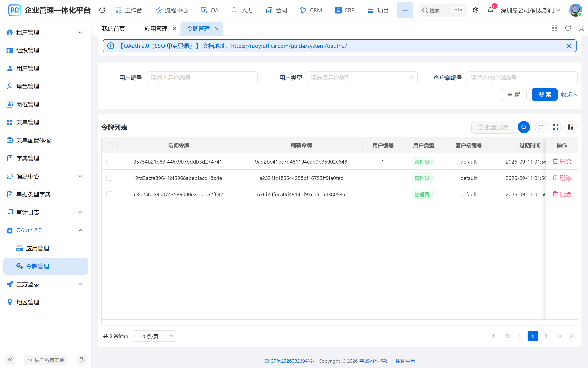The height and width of the screenshot is (368, 588).
Task: Close the 令牌管理 tab
Action: 217,29
